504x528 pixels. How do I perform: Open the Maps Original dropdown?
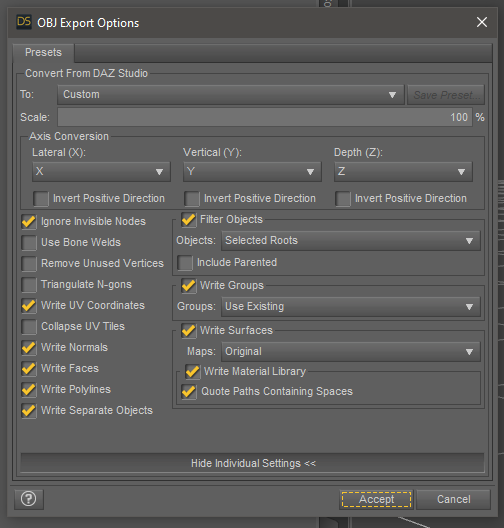point(350,352)
